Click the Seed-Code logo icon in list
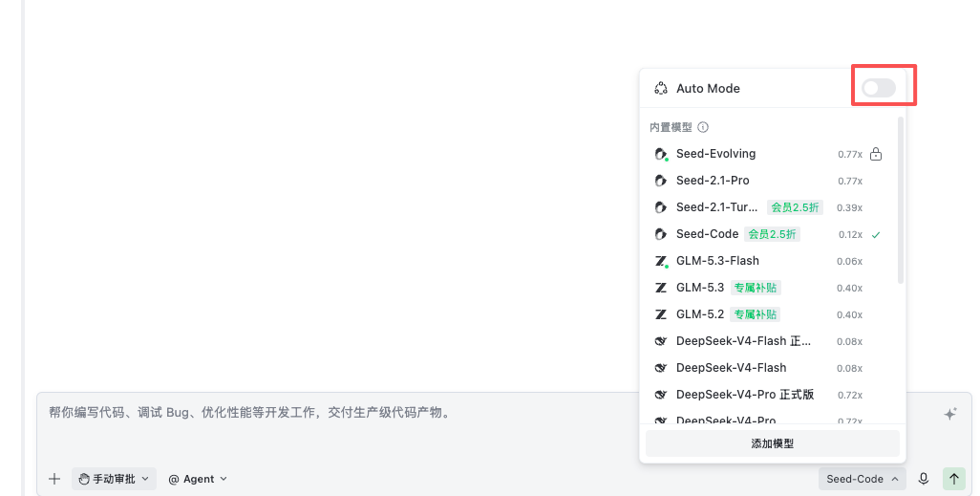The width and height of the screenshot is (980, 496). click(x=661, y=234)
